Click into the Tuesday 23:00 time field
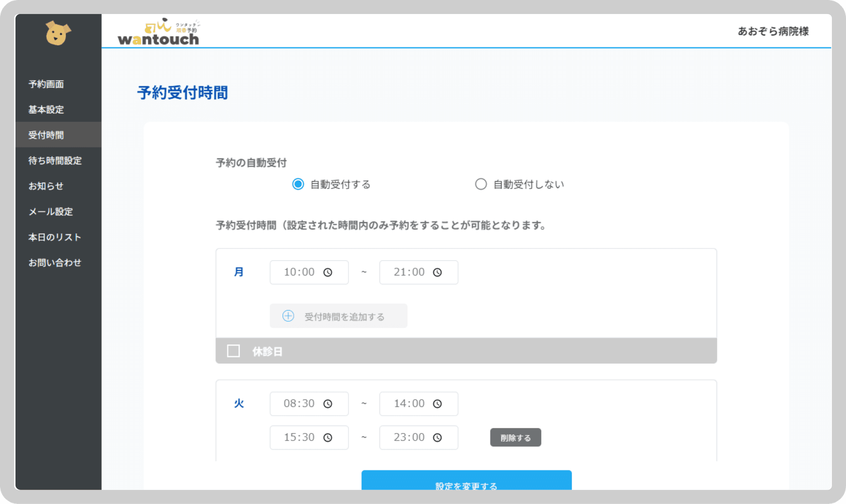This screenshot has width=846, height=504. click(409, 437)
